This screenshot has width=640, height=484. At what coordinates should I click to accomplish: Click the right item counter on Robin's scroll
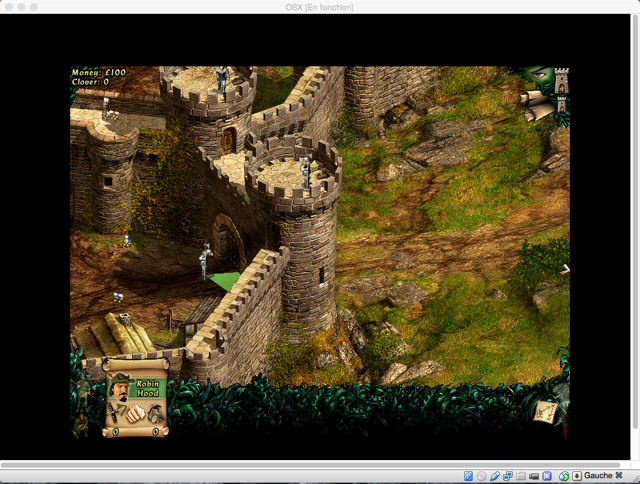pos(156,431)
